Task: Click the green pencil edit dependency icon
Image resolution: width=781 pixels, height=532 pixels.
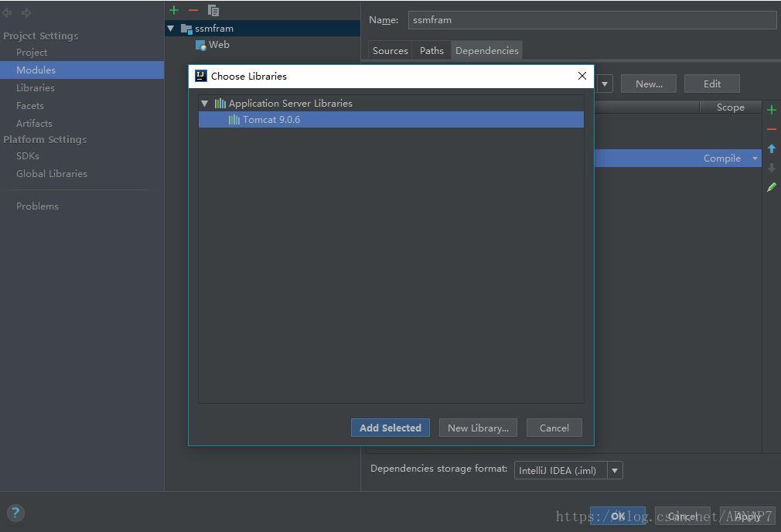Action: [772, 187]
